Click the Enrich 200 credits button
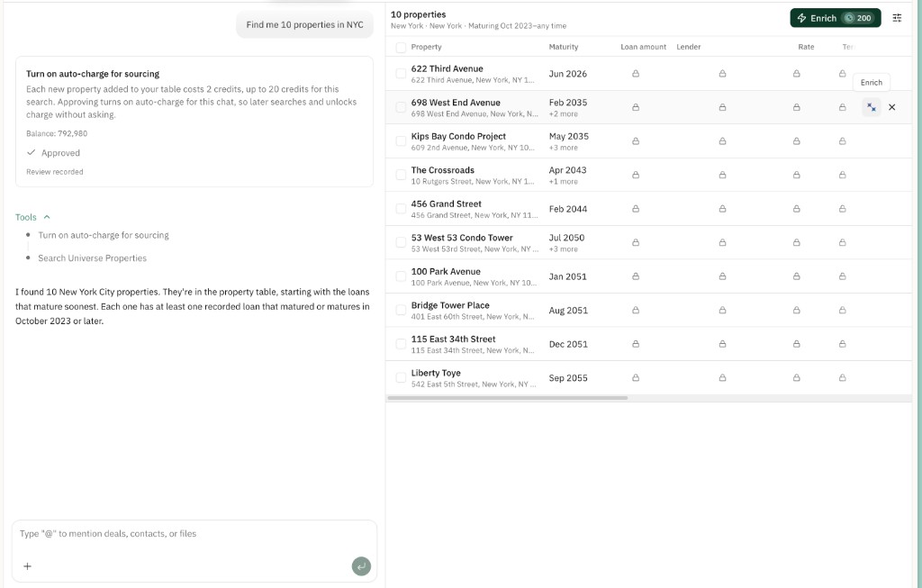This screenshot has height=588, width=922. [835, 18]
